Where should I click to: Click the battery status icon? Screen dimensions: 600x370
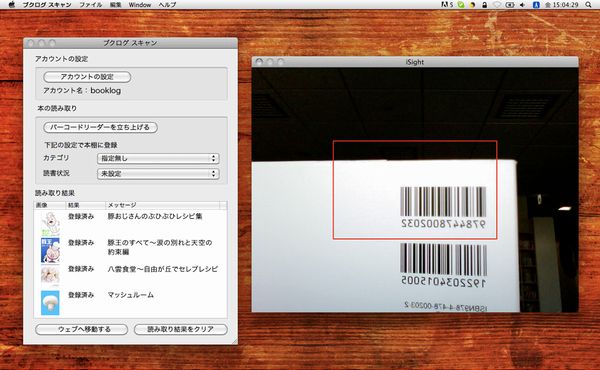[x=509, y=5]
